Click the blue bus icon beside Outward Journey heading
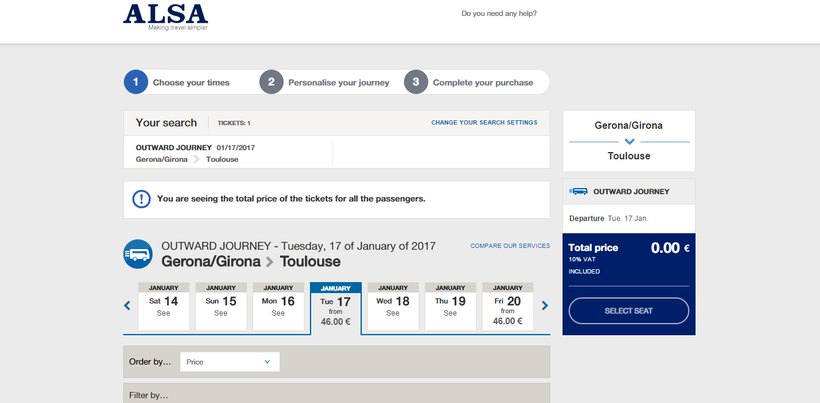 [138, 255]
